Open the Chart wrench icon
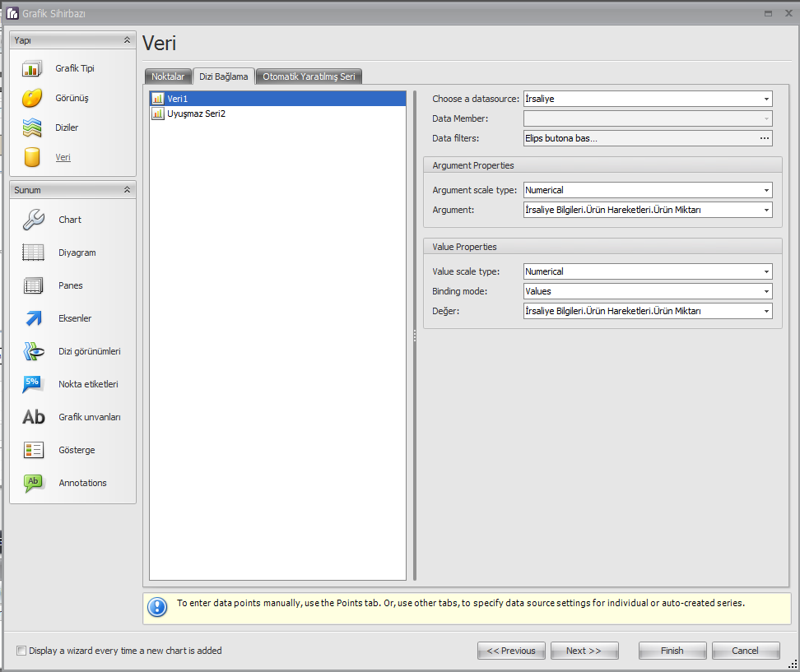 click(33, 220)
